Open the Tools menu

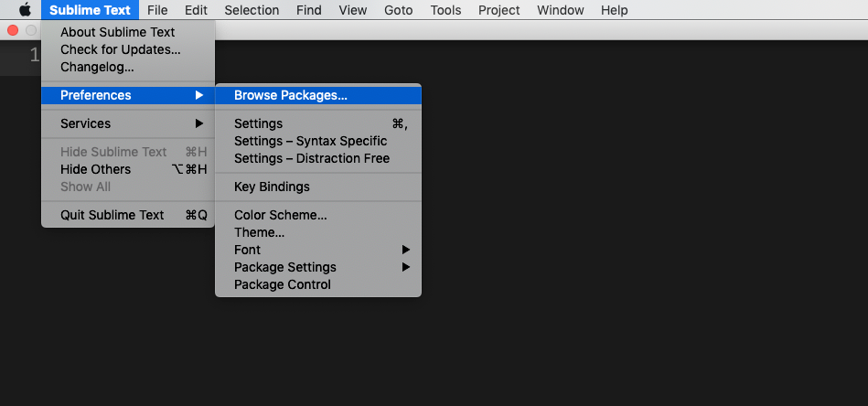coord(445,10)
